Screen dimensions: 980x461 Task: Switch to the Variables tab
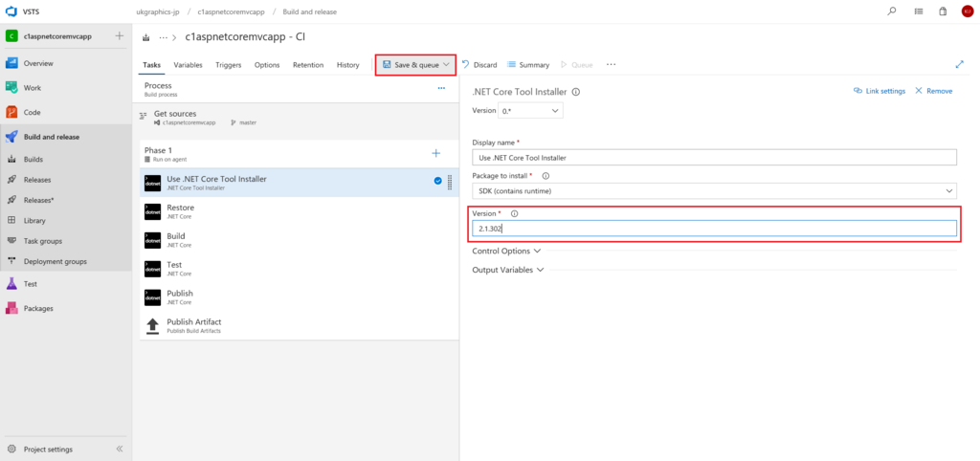[188, 65]
